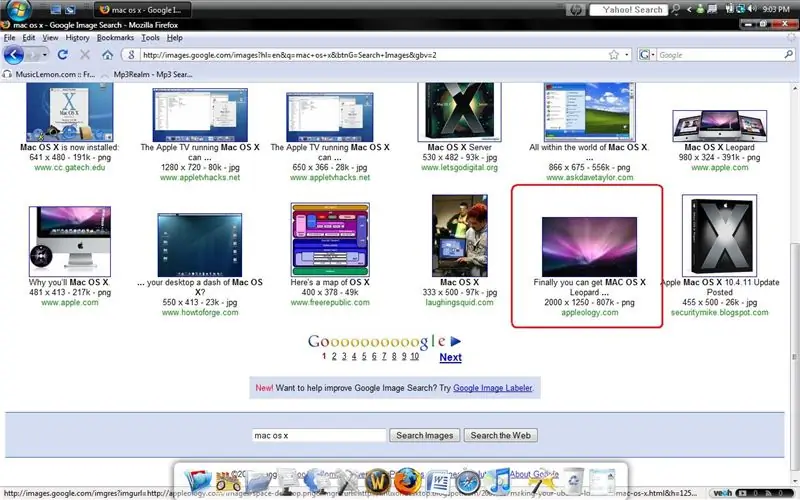Select the 'mac os x - Google' taskbar button
The width and height of the screenshot is (800, 500).
click(x=143, y=9)
